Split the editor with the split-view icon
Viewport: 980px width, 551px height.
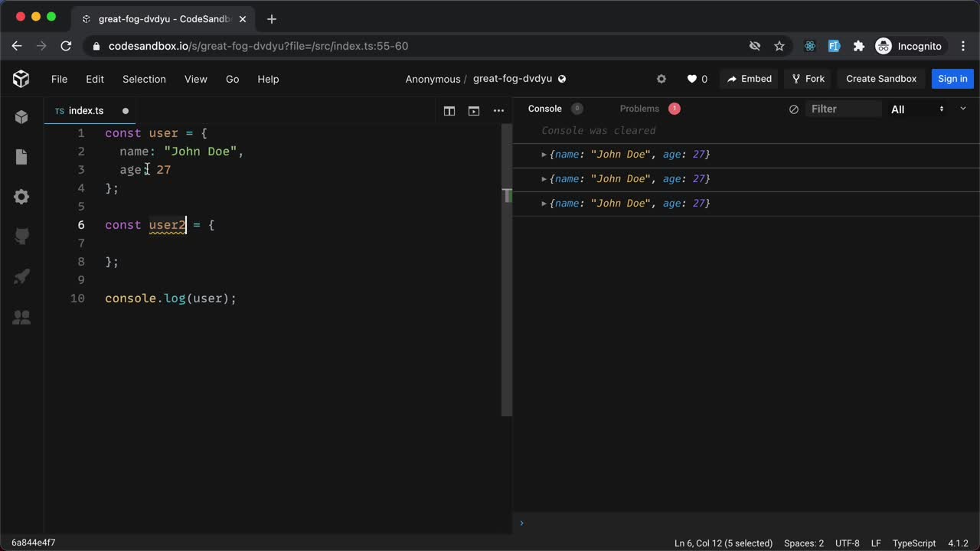pos(449,110)
